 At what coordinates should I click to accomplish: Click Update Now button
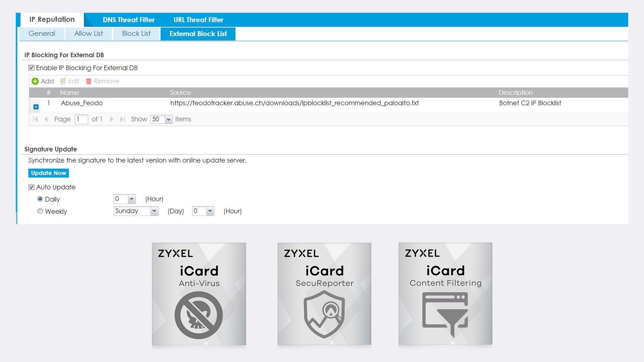[x=49, y=173]
